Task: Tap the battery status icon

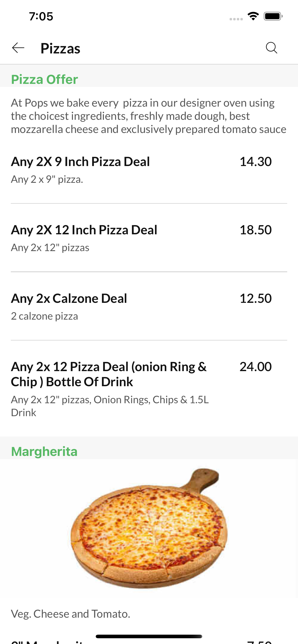Action: pyautogui.click(x=273, y=16)
